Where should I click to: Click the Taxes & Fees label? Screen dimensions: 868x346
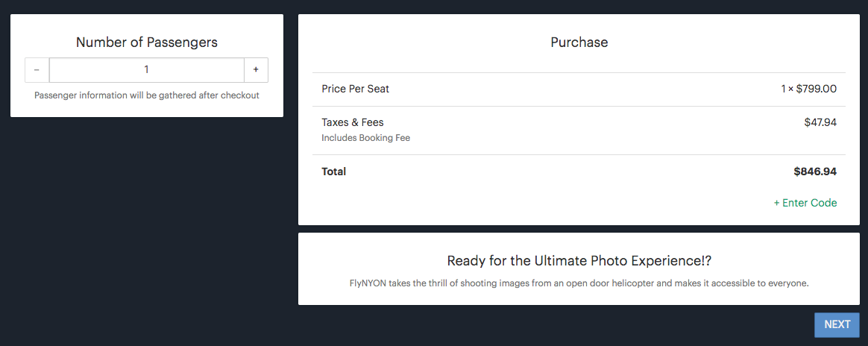[x=353, y=122]
